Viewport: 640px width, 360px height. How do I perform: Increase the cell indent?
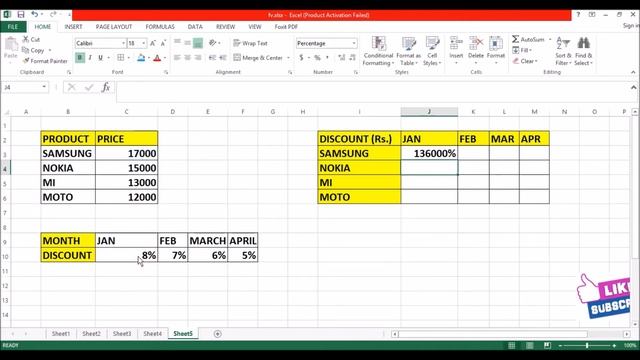(223, 58)
